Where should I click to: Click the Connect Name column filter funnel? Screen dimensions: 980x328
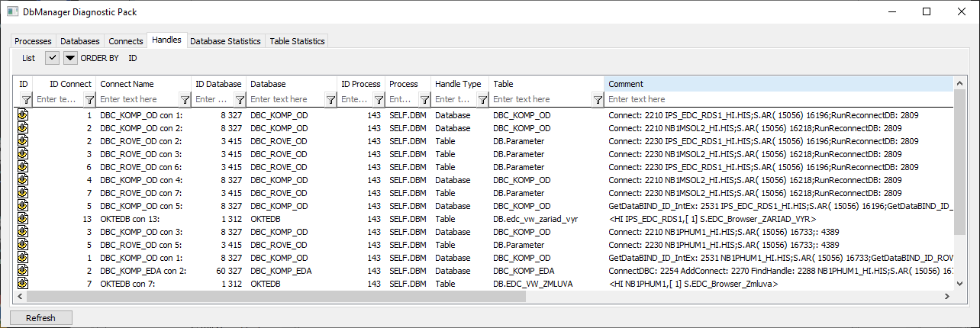184,99
